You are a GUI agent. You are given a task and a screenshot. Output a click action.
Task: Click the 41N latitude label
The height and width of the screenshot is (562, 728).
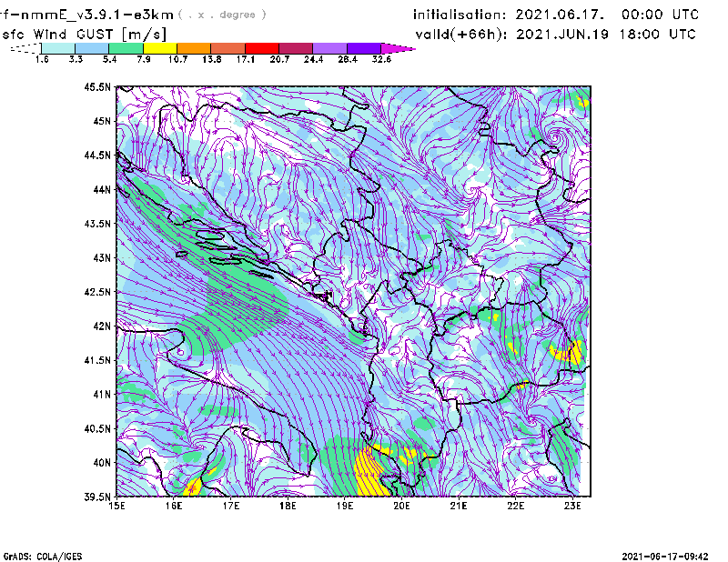pos(102,395)
